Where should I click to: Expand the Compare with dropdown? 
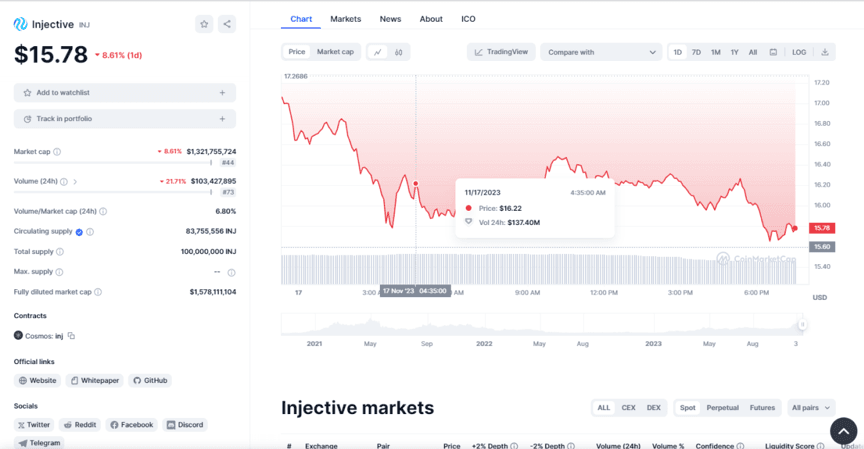(601, 52)
